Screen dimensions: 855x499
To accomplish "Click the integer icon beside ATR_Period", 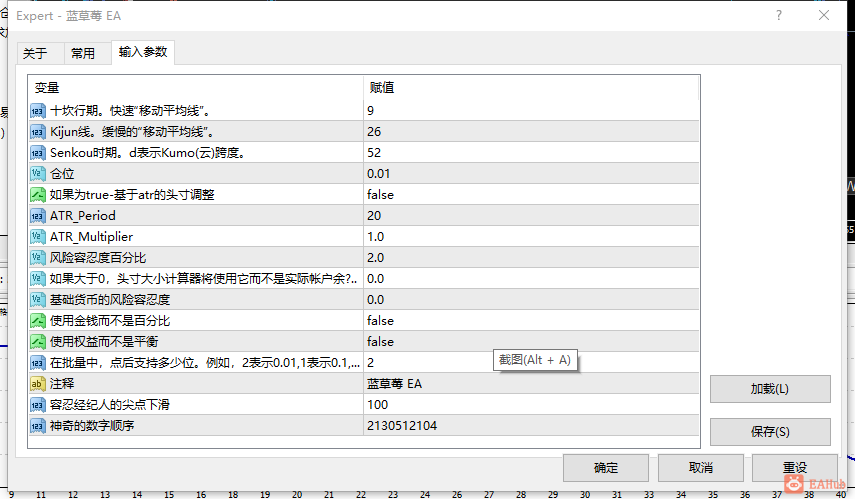I will [x=38, y=216].
